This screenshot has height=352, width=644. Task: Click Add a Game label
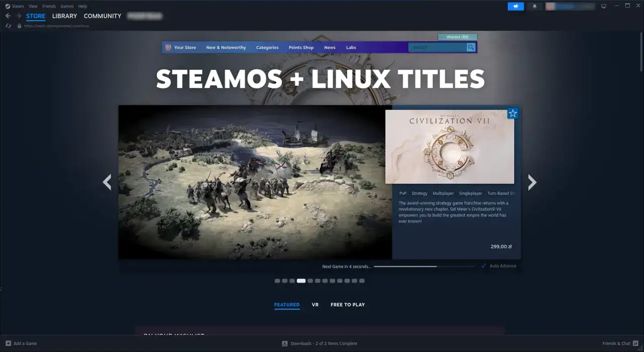click(x=25, y=343)
